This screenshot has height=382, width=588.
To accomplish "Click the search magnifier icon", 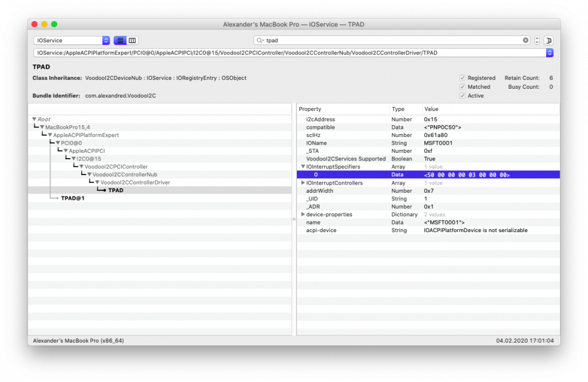I will pyautogui.click(x=259, y=40).
